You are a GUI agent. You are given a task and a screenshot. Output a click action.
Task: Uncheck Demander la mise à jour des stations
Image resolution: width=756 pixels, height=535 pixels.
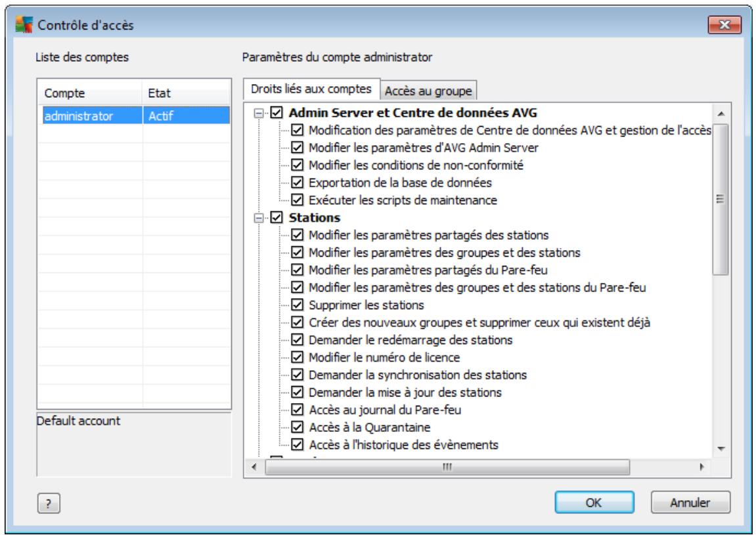[x=298, y=392]
